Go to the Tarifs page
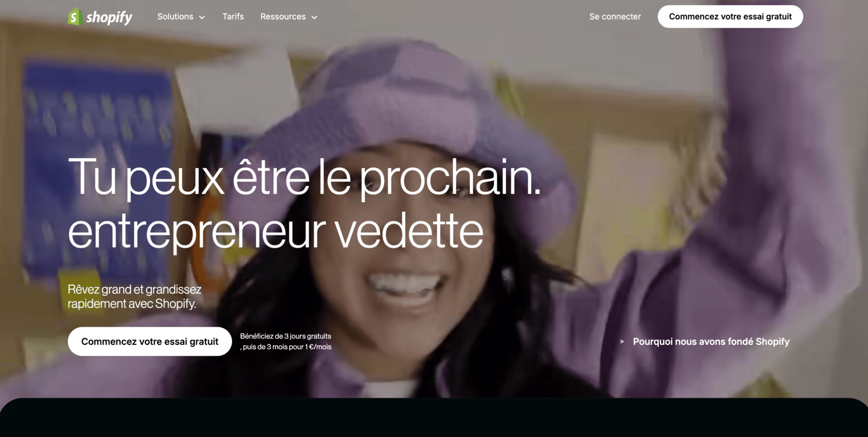 click(233, 17)
